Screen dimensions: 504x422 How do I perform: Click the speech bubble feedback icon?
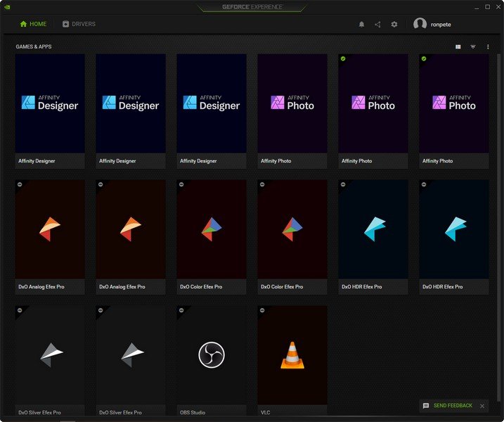click(426, 406)
